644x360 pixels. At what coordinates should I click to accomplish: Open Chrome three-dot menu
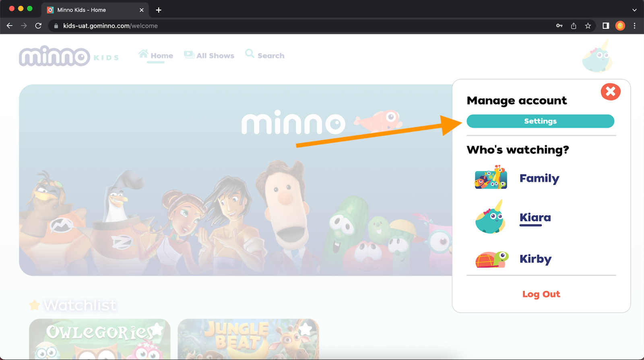[x=634, y=26]
